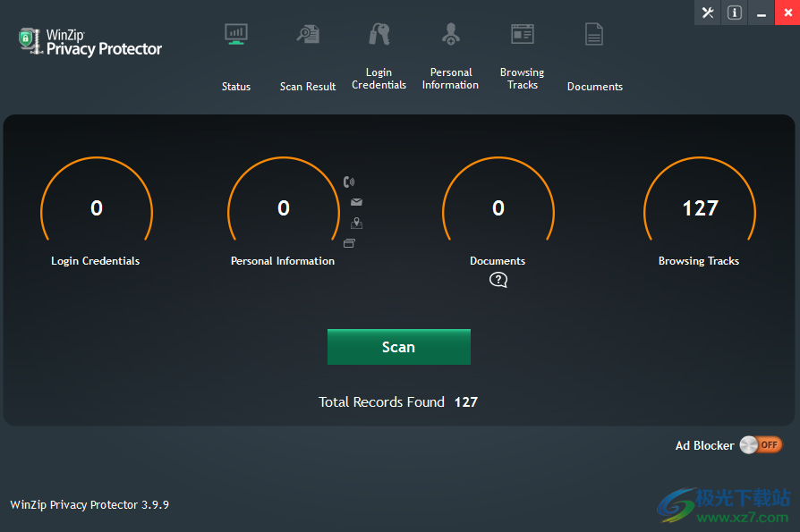Open the Browsing Tracks window icon
The height and width of the screenshot is (532, 800).
click(523, 34)
